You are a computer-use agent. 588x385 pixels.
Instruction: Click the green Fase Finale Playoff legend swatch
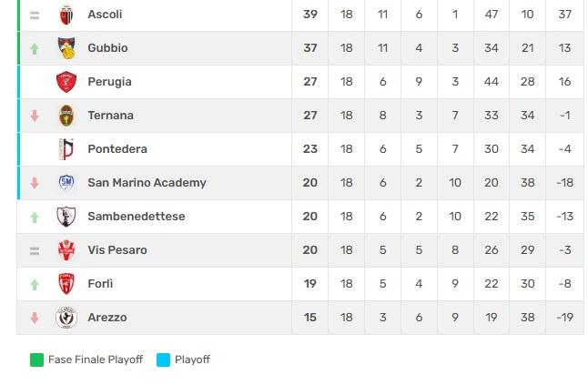coord(36,360)
